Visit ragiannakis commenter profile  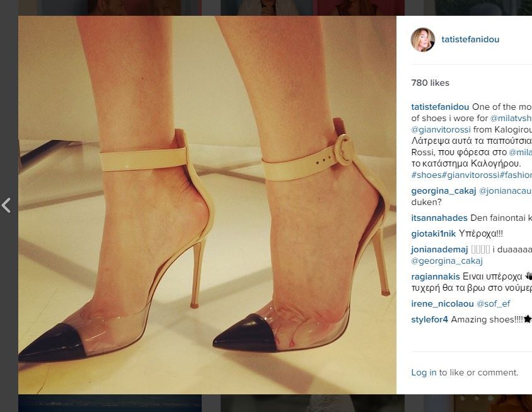(436, 276)
